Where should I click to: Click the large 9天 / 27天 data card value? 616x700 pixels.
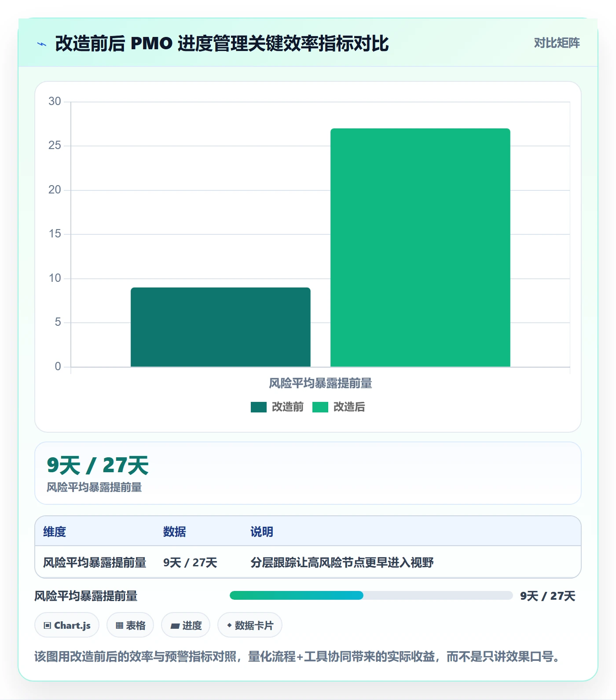pos(98,465)
